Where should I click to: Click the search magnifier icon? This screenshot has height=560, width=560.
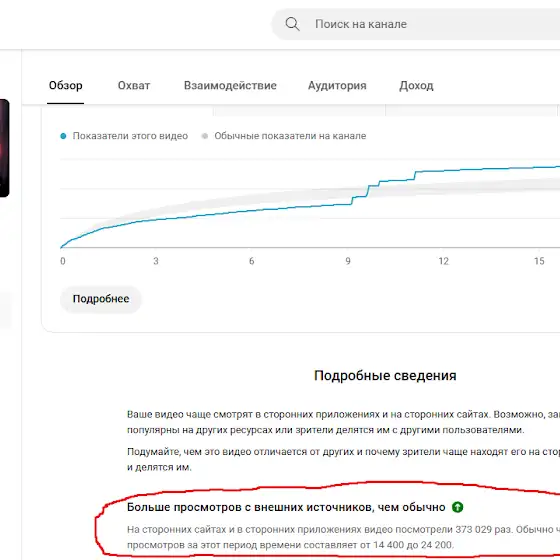292,24
